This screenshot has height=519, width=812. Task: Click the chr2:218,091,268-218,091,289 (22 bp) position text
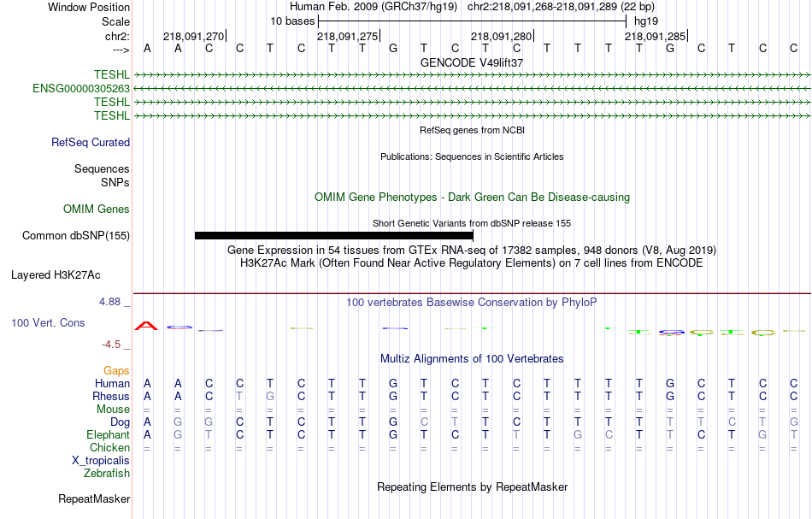(x=561, y=7)
